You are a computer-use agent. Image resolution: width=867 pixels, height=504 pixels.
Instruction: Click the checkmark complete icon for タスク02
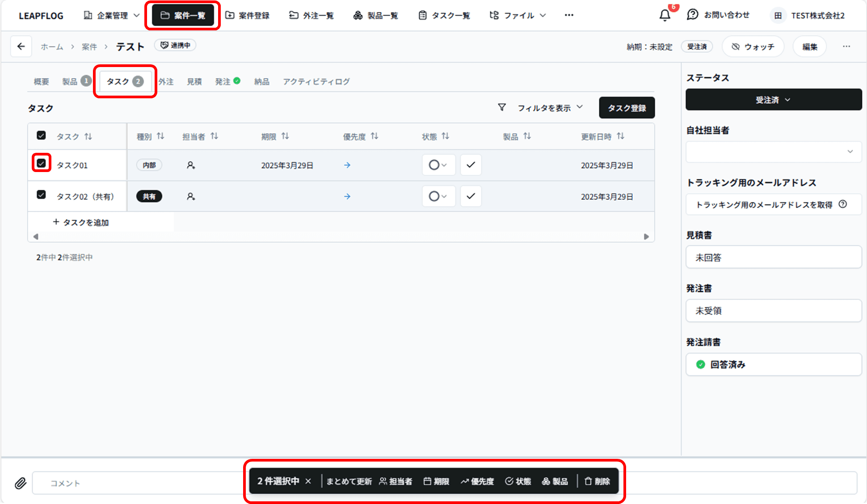click(x=471, y=196)
